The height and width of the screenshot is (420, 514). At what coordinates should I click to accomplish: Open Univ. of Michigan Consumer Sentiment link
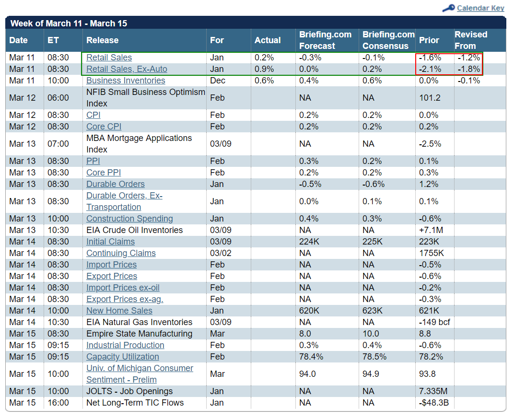coord(140,374)
